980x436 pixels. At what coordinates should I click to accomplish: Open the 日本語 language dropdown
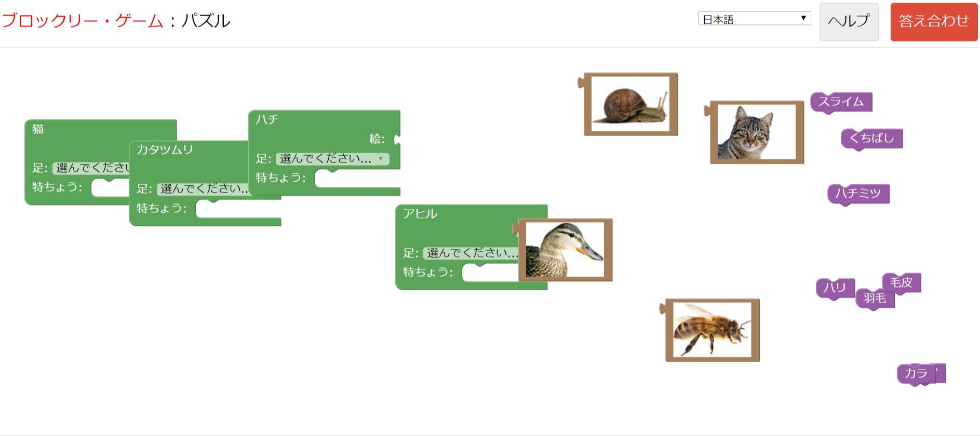[754, 19]
